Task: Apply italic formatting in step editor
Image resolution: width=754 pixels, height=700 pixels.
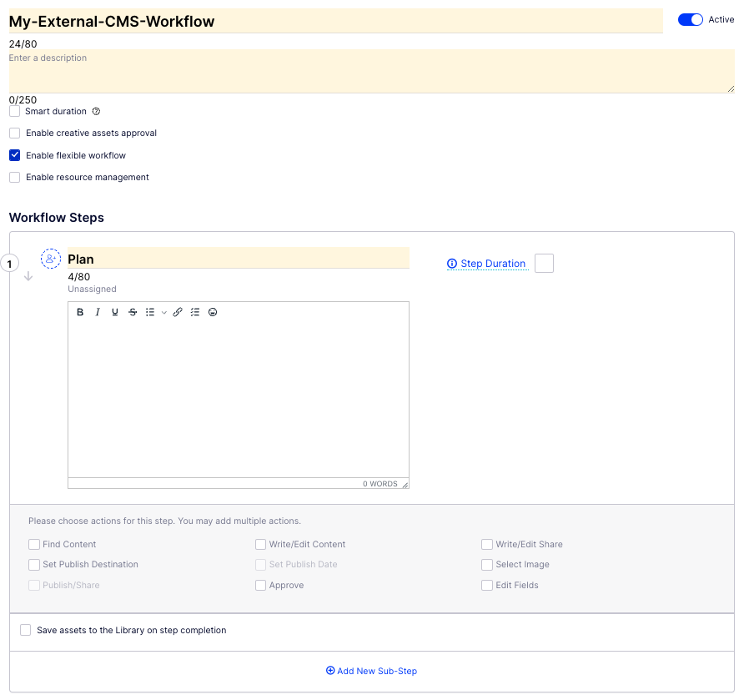Action: [x=98, y=312]
